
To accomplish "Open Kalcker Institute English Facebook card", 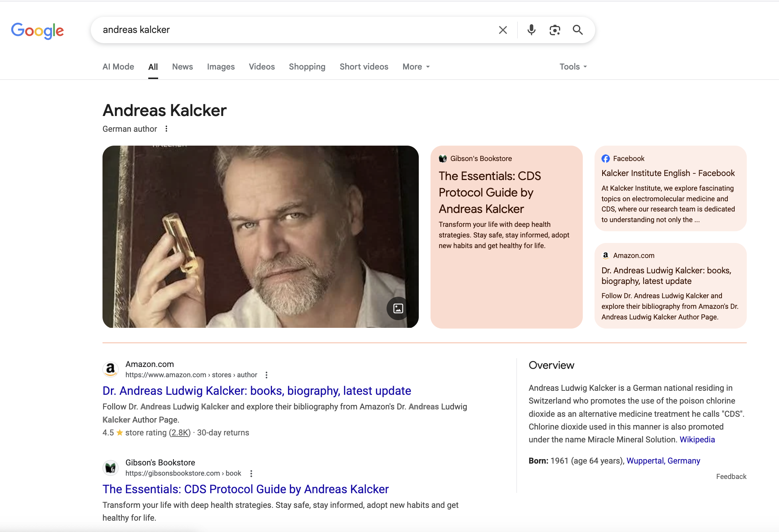I will tap(668, 173).
